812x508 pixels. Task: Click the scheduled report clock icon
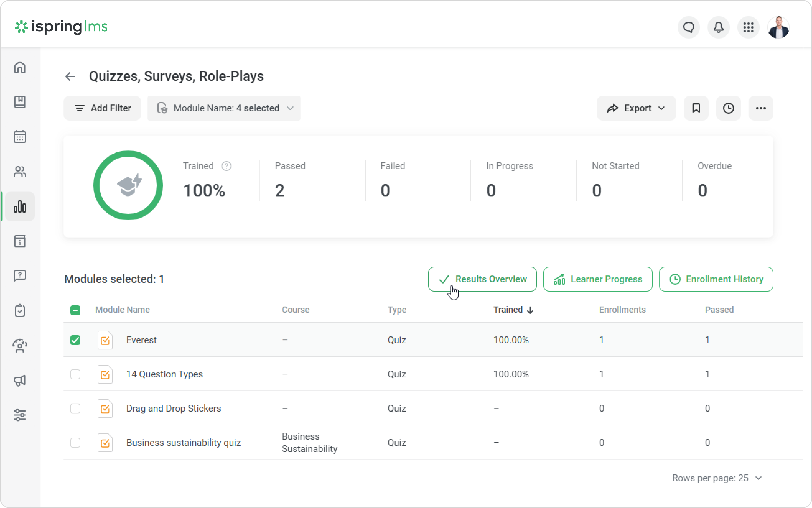click(x=728, y=108)
